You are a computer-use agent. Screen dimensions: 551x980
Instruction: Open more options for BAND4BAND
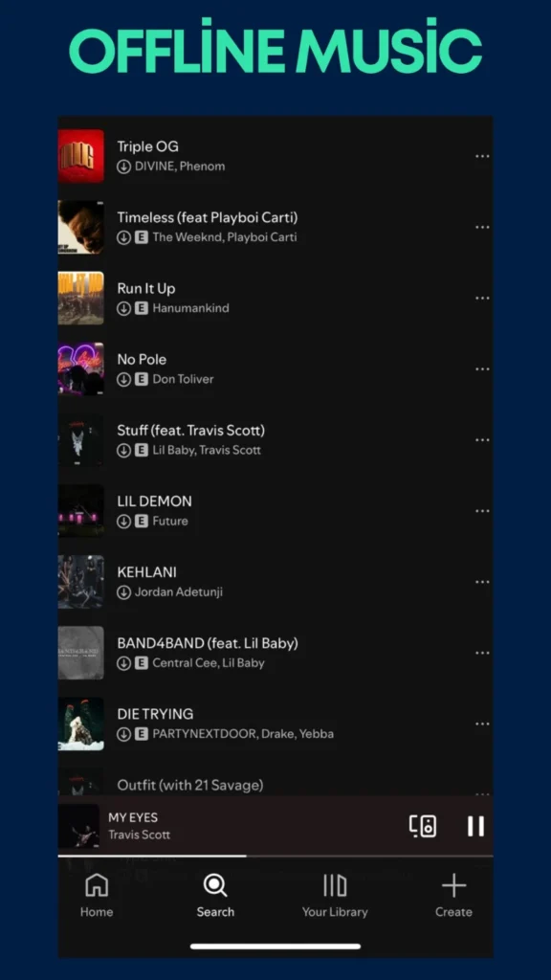(x=482, y=653)
